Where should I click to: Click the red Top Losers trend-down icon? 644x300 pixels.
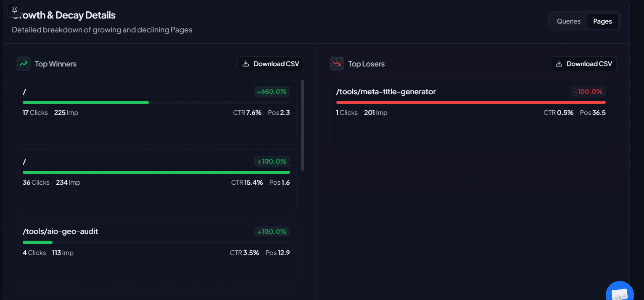tap(337, 64)
